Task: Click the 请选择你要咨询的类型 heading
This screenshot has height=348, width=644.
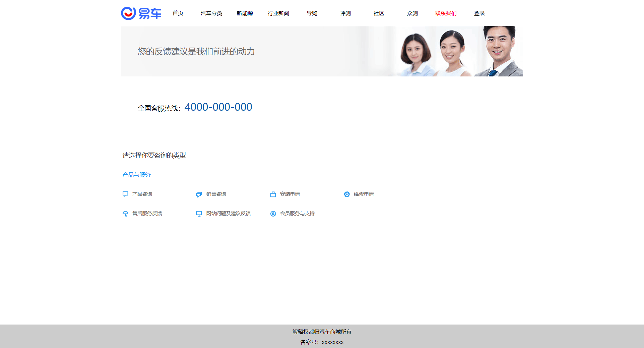Action: (x=154, y=155)
